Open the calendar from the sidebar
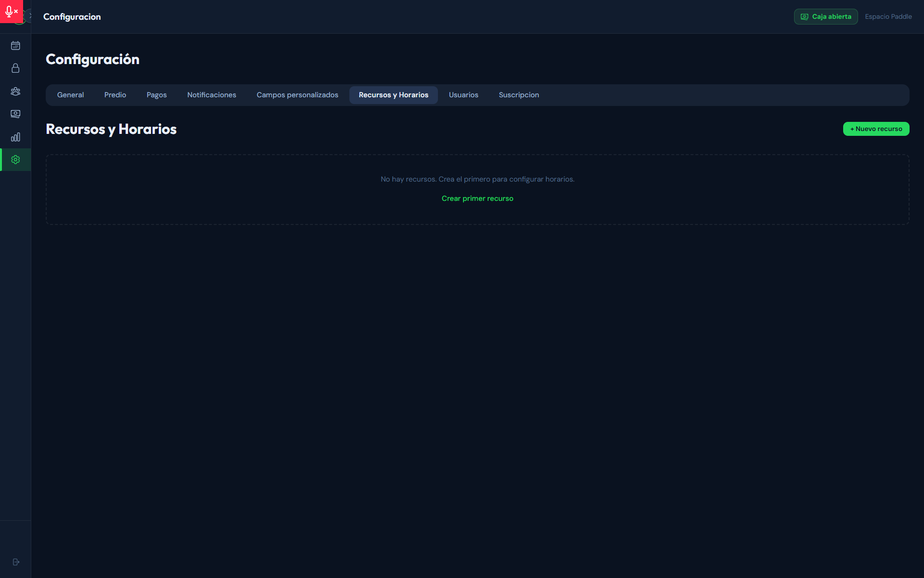This screenshot has height=578, width=924. pyautogui.click(x=15, y=46)
